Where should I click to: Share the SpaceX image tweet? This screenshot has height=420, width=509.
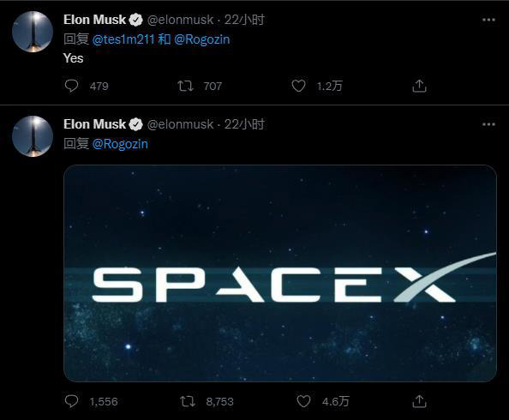(x=419, y=401)
